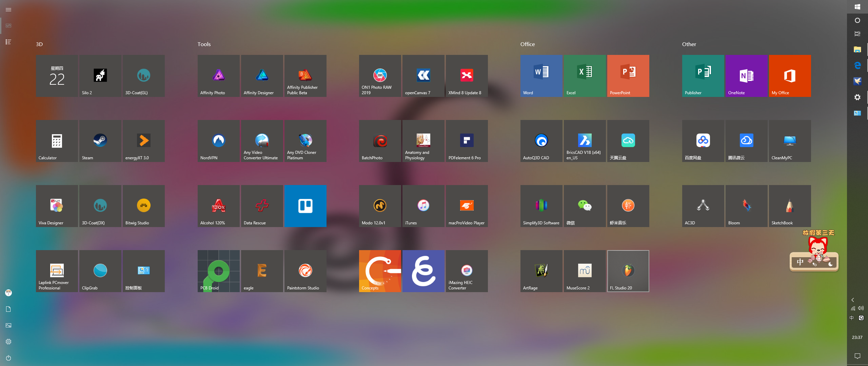The height and width of the screenshot is (366, 868).
Task: Open the calendar tile showing 22
Action: click(x=57, y=76)
